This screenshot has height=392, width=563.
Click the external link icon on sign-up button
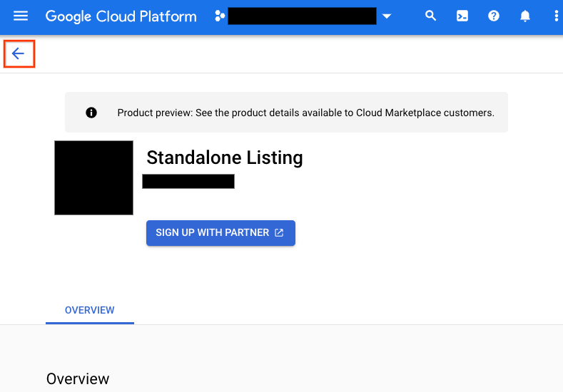pyautogui.click(x=279, y=233)
